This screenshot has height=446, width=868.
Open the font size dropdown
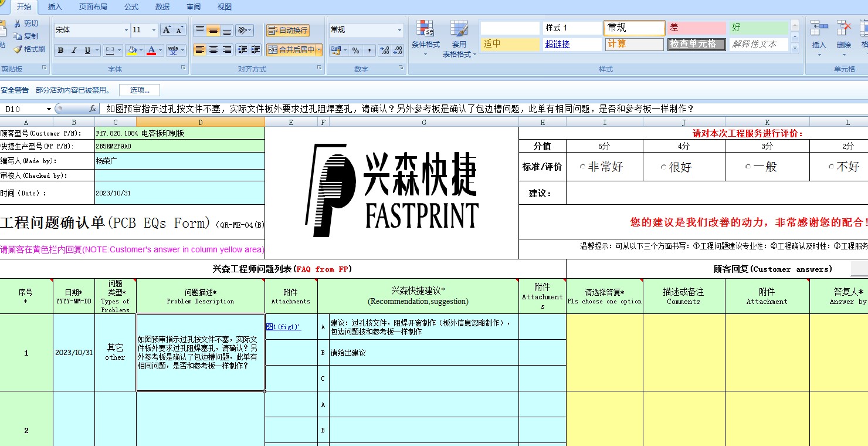[154, 30]
